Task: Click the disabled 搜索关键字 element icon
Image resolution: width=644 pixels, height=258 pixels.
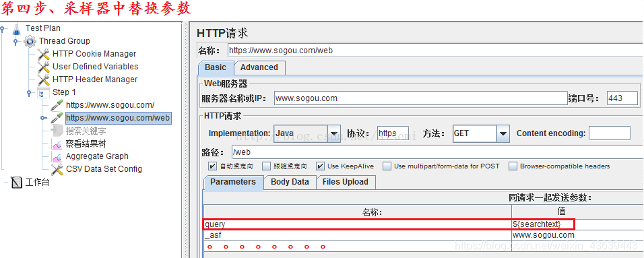Action: 57,131
